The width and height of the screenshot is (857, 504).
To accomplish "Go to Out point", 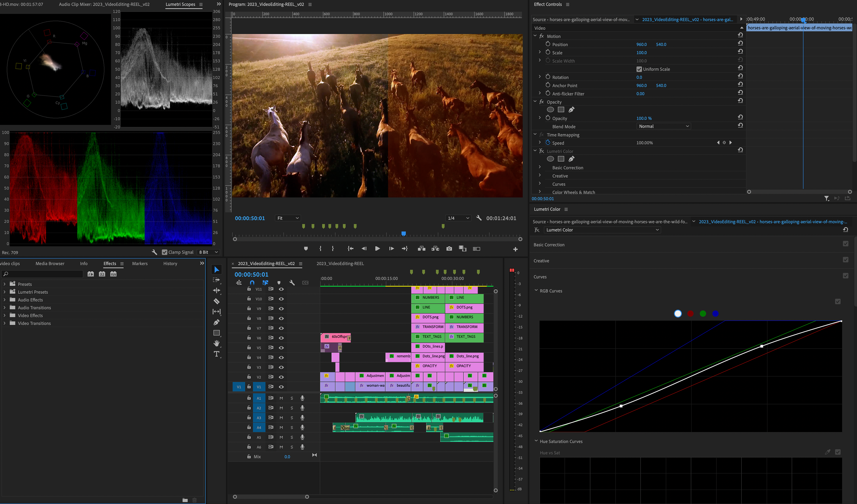I will (405, 249).
